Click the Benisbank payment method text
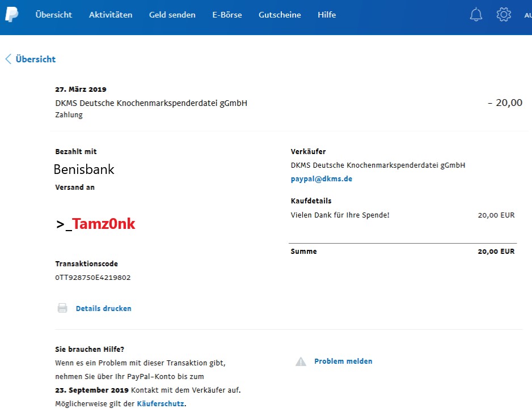 pyautogui.click(x=84, y=169)
